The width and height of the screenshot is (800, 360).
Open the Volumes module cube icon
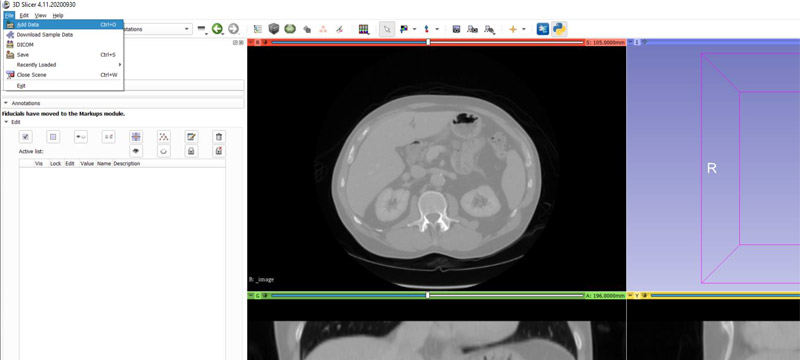(x=274, y=29)
